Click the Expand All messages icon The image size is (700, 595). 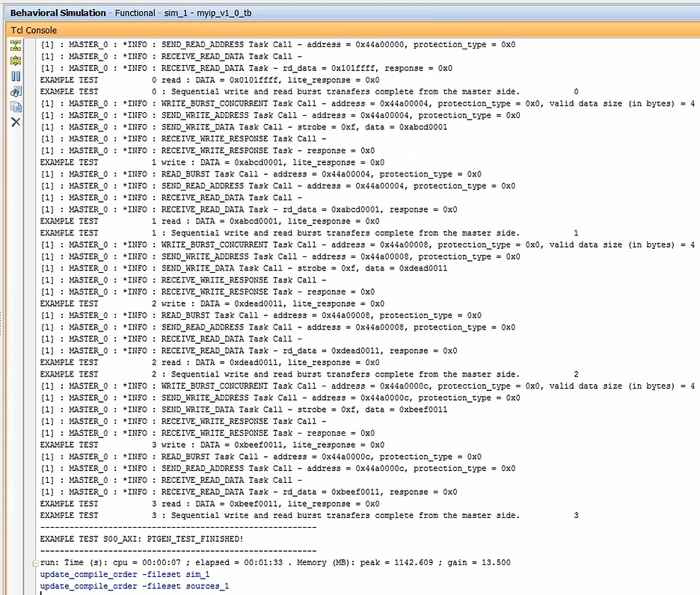(15, 60)
